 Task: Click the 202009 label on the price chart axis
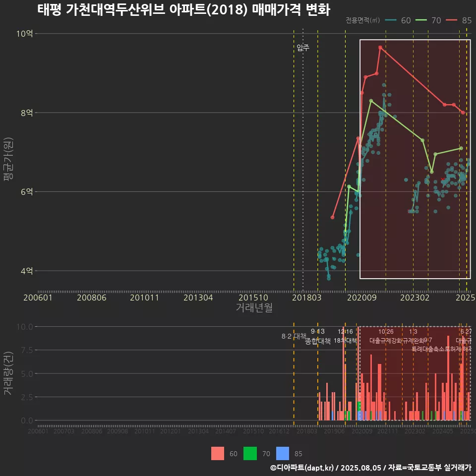pyautogui.click(x=361, y=297)
